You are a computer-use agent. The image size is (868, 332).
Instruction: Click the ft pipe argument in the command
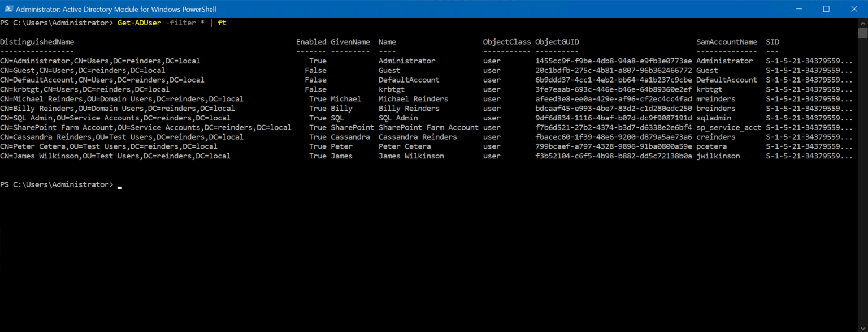pyautogui.click(x=222, y=23)
